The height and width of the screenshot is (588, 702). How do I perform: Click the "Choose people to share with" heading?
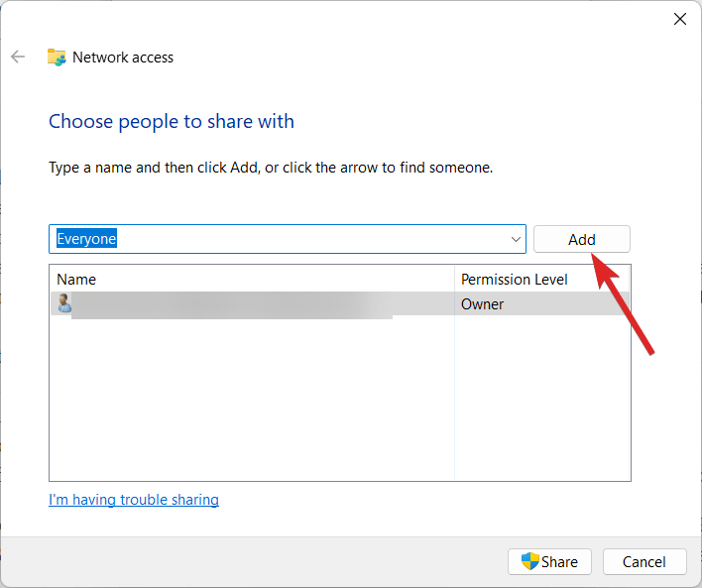(172, 122)
